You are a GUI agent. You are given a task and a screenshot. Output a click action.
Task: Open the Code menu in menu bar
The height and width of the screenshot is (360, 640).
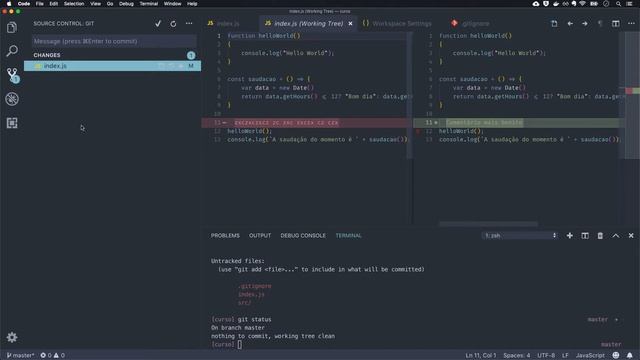point(24,4)
